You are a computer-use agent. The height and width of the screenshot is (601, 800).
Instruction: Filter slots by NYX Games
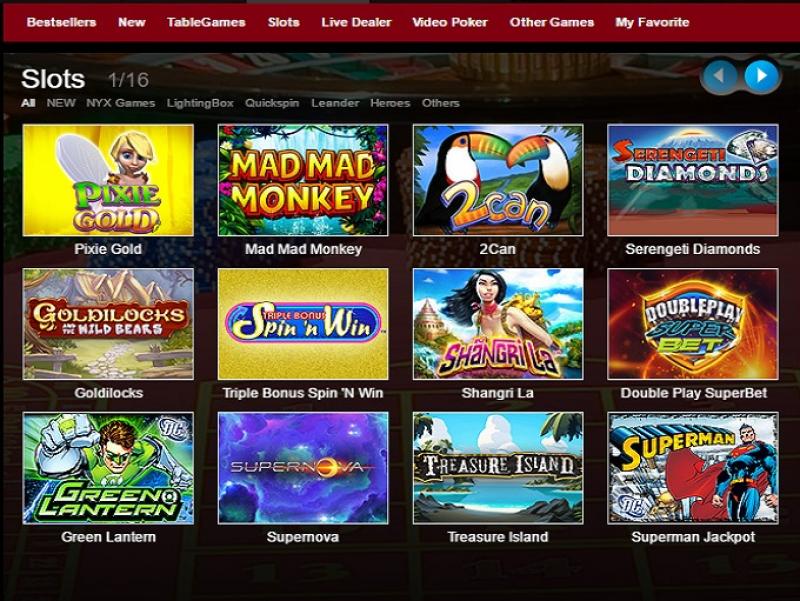point(120,103)
